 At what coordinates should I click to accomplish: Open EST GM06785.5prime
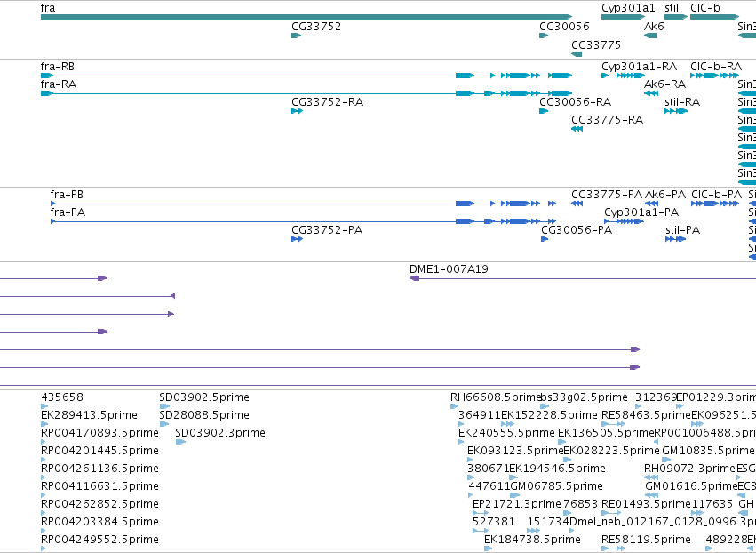click(515, 495)
